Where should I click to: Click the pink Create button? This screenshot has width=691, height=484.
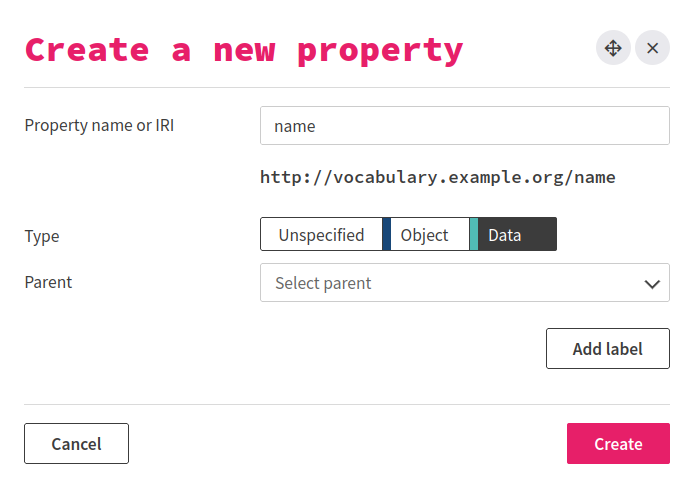pyautogui.click(x=618, y=444)
